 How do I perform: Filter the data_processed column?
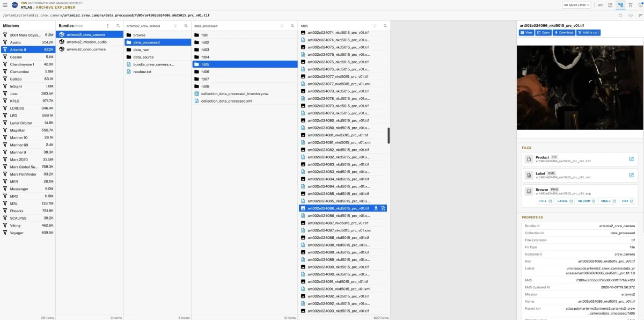click(x=282, y=26)
